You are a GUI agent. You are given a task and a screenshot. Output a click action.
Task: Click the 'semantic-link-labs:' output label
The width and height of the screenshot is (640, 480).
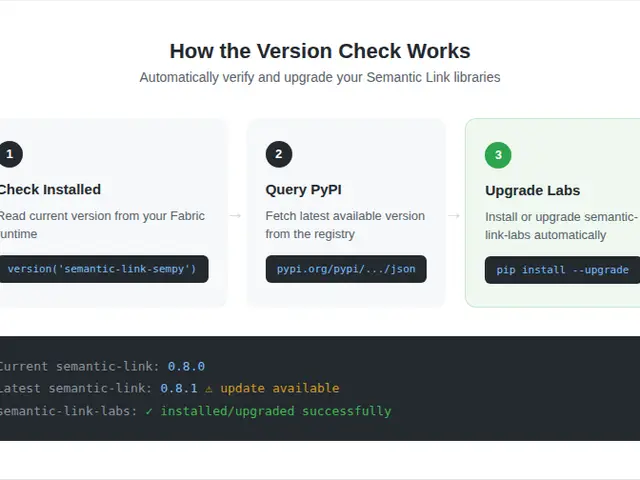[x=68, y=411]
